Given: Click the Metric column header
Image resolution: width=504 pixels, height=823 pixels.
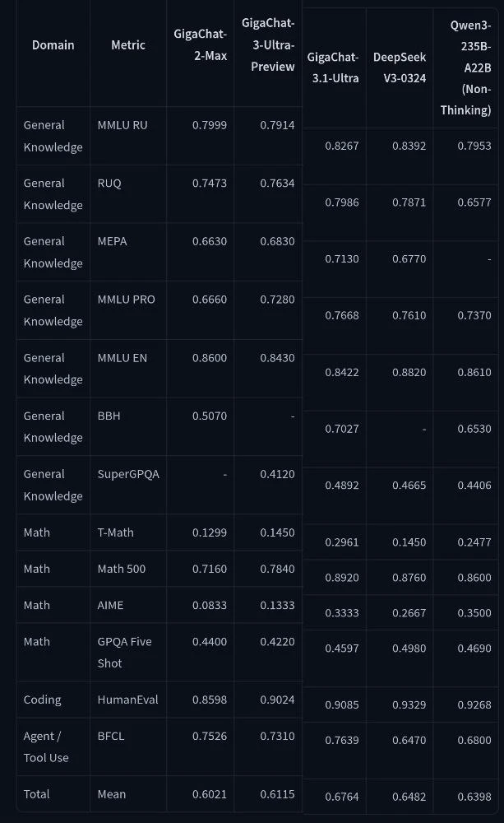Looking at the screenshot, I should pos(127,45).
